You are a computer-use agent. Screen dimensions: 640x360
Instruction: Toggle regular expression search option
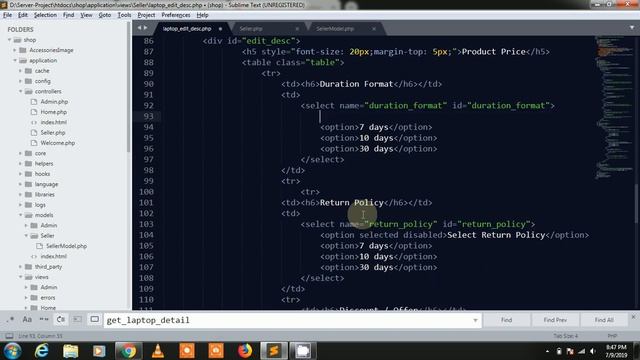pos(11,320)
